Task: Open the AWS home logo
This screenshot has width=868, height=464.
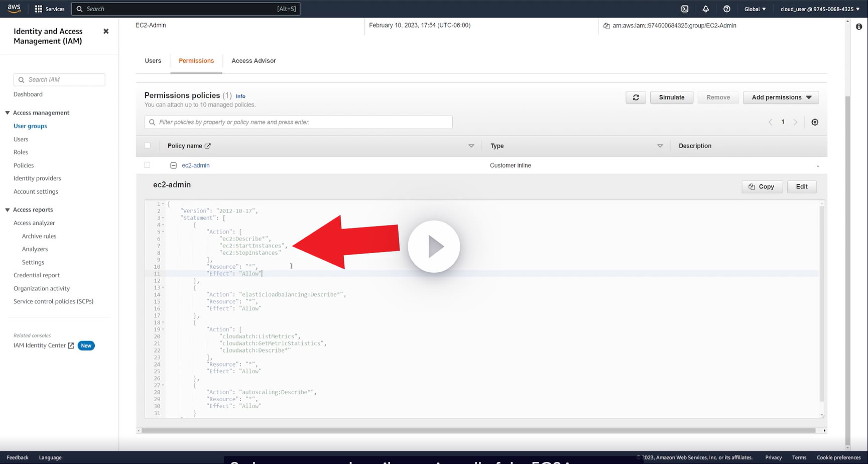Action: [x=14, y=9]
